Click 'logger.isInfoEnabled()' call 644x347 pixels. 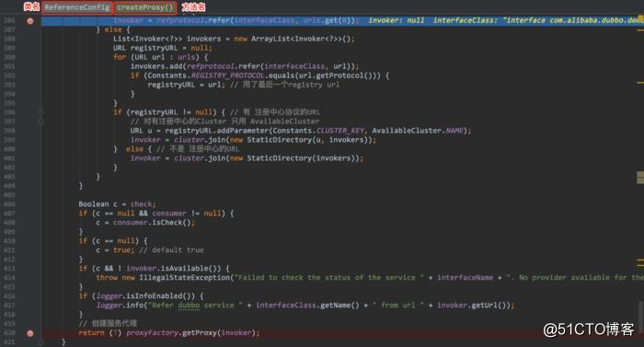(x=145, y=296)
